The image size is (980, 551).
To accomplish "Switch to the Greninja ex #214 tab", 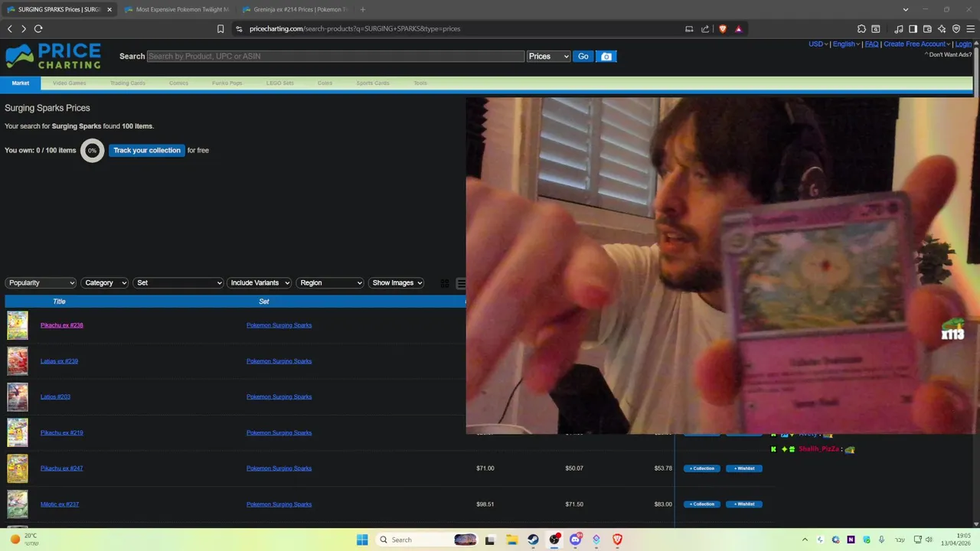I will pos(294,9).
